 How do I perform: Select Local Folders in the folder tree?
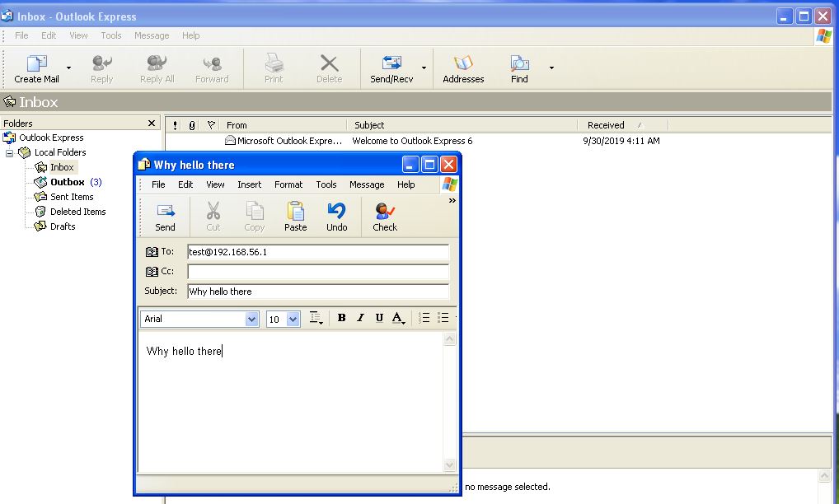pyautogui.click(x=60, y=152)
